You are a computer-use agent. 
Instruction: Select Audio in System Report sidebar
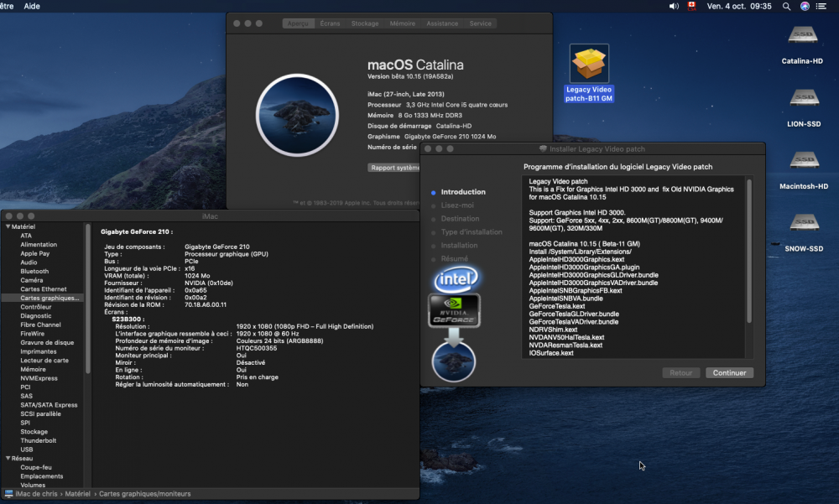pos(29,262)
